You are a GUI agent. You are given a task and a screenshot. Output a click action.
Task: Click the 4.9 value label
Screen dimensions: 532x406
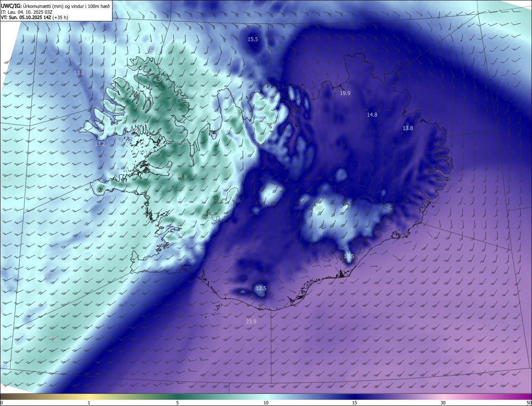coord(182,176)
